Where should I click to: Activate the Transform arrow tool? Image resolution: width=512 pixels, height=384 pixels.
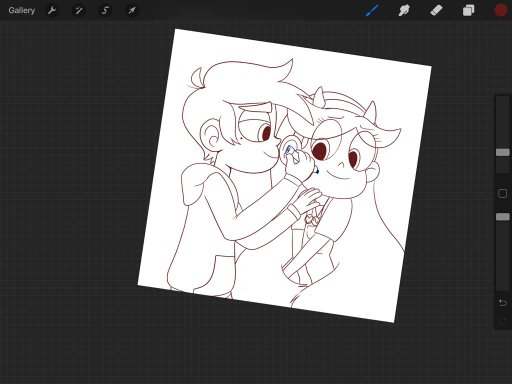click(132, 10)
